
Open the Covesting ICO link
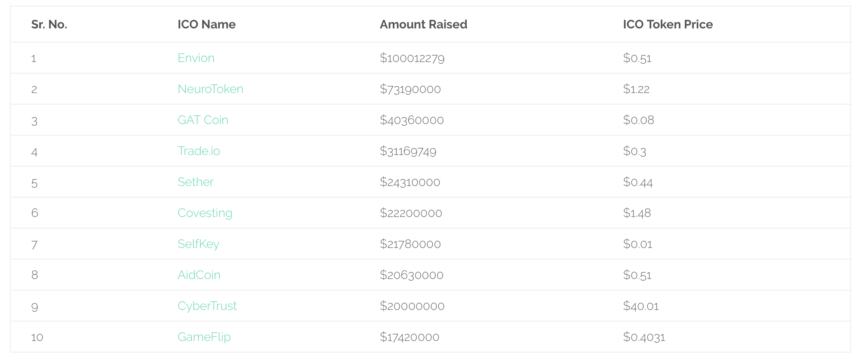coord(205,213)
